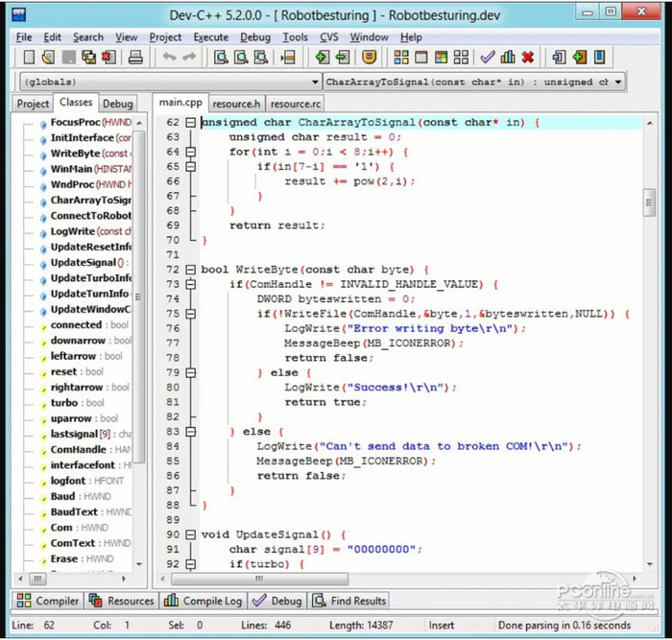The image size is (672, 640).
Task: Open the function list dropdown showing CharArrayToSignal
Action: pos(618,83)
